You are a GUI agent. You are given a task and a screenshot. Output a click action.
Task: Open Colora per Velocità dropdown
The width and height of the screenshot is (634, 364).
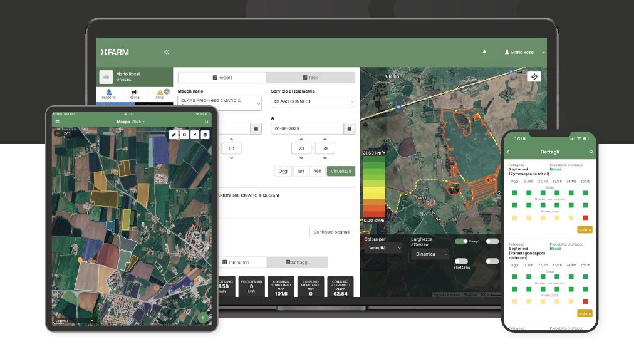point(383,248)
